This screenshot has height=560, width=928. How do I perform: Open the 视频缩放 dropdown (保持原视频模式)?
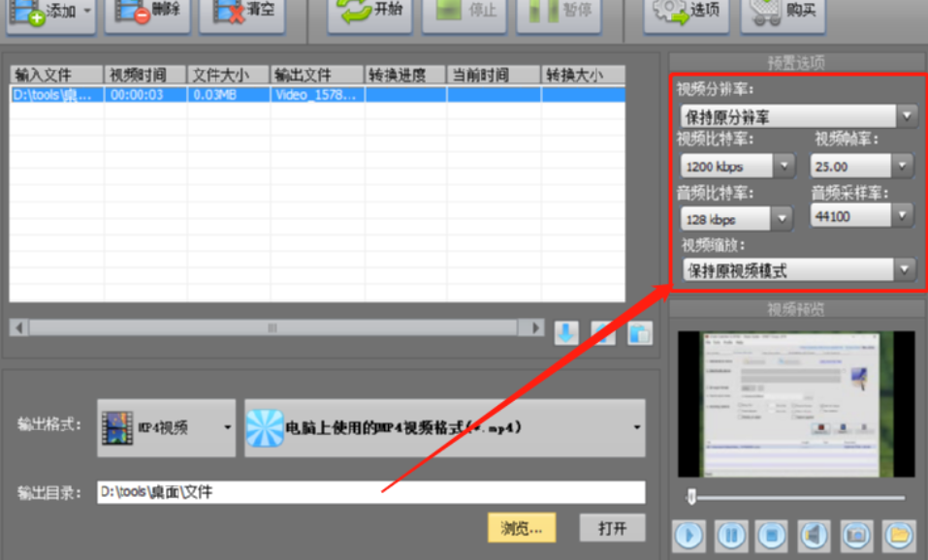coord(799,270)
